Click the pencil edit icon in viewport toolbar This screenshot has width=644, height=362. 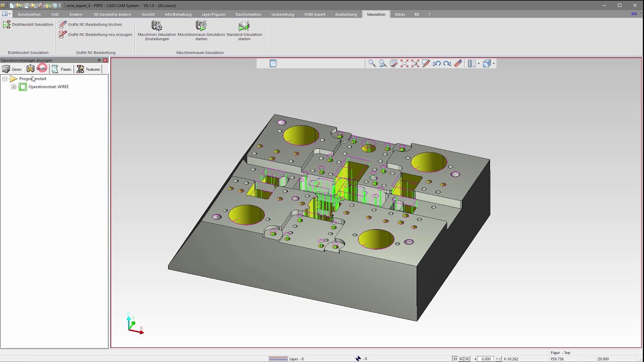[x=426, y=63]
